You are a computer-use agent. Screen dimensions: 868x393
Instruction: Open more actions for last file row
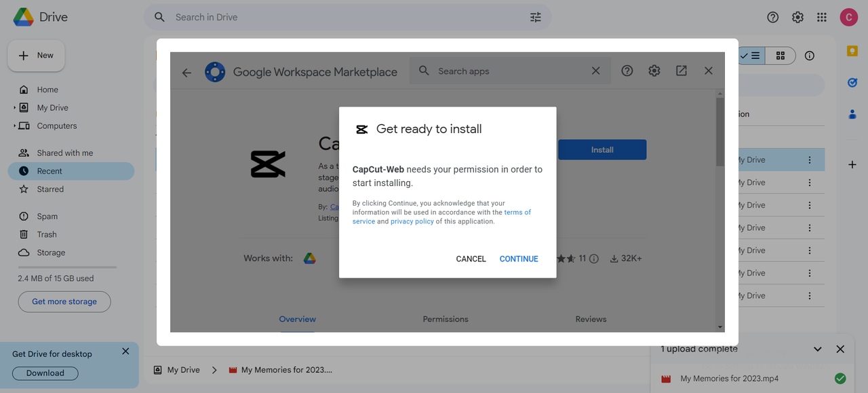point(809,296)
